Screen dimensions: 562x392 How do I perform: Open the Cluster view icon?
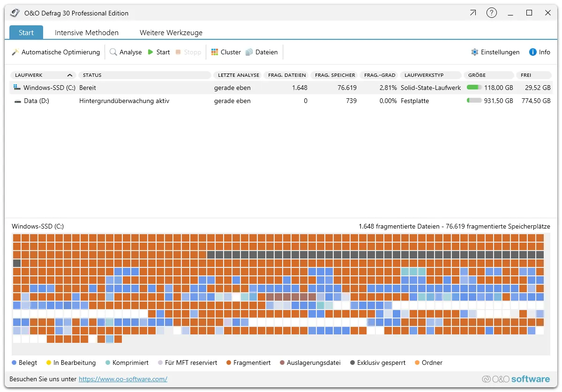[x=215, y=52]
